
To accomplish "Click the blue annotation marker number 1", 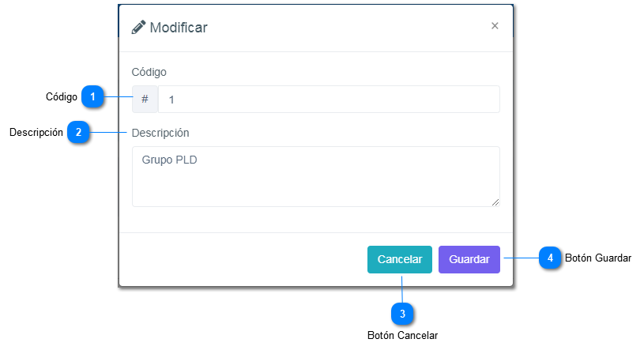I will pyautogui.click(x=92, y=96).
